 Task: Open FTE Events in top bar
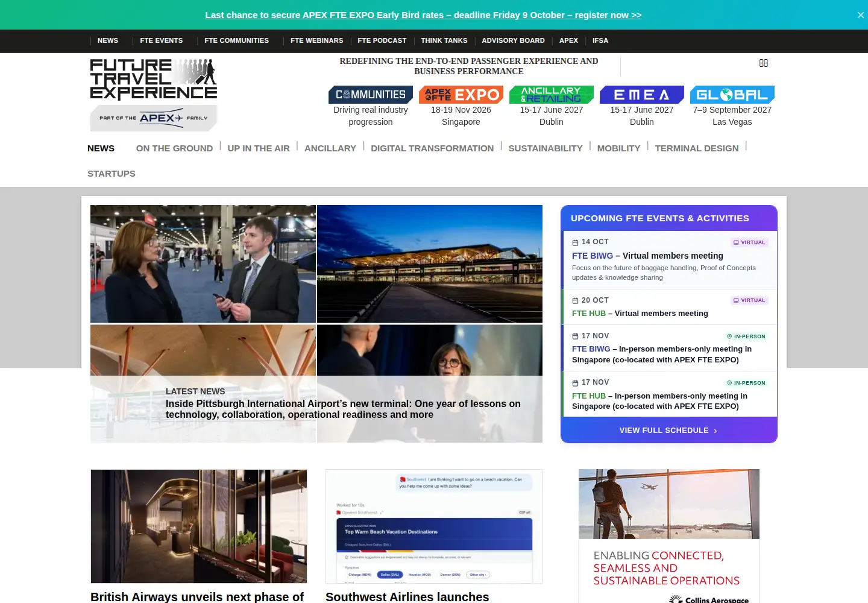(x=162, y=40)
